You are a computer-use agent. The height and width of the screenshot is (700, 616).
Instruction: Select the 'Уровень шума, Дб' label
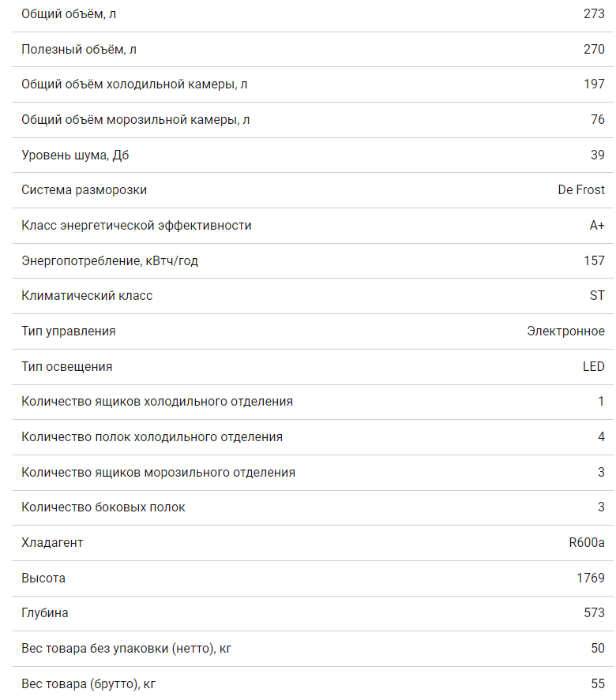75,155
